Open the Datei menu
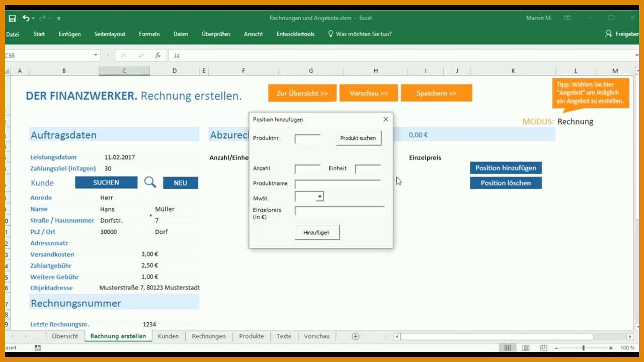 pos(13,34)
